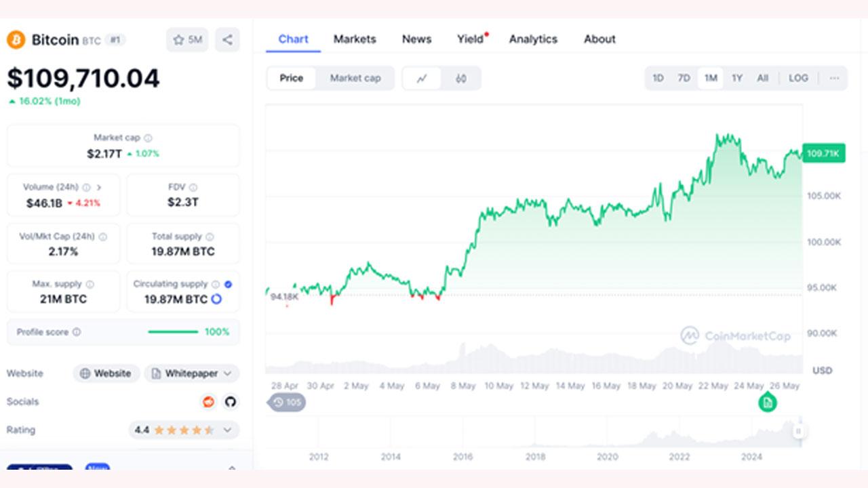Click the $2.17T market cap value
The image size is (868, 488).
(104, 154)
